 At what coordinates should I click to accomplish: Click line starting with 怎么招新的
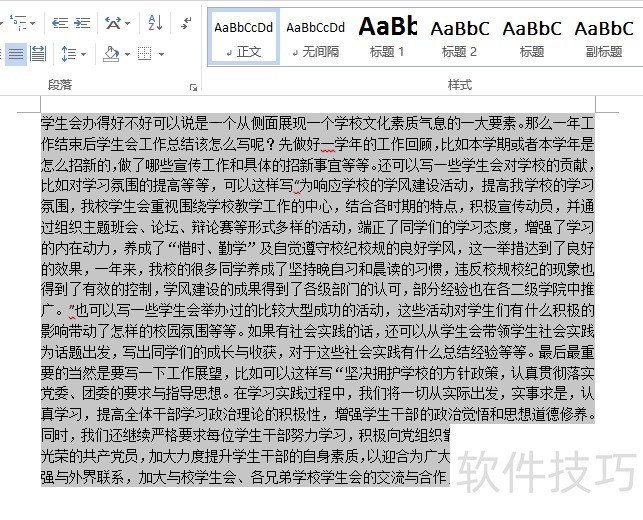tap(317, 165)
